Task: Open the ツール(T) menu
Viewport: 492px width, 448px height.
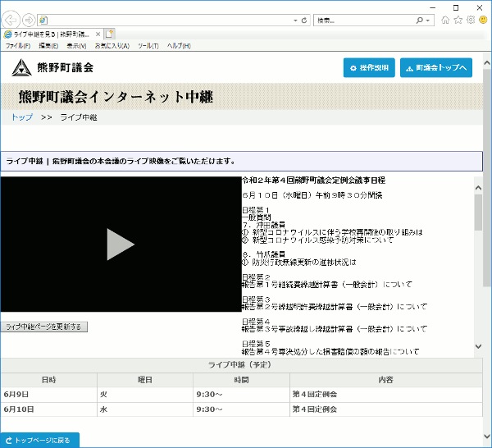Action: (148, 46)
